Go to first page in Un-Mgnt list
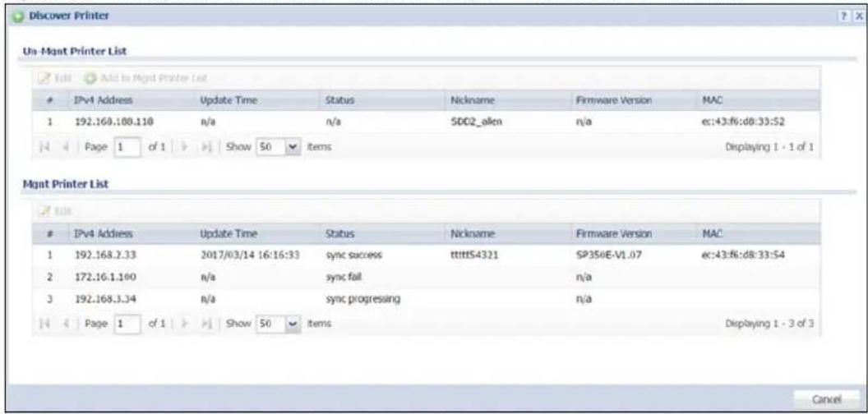868x414 pixels. (x=44, y=147)
